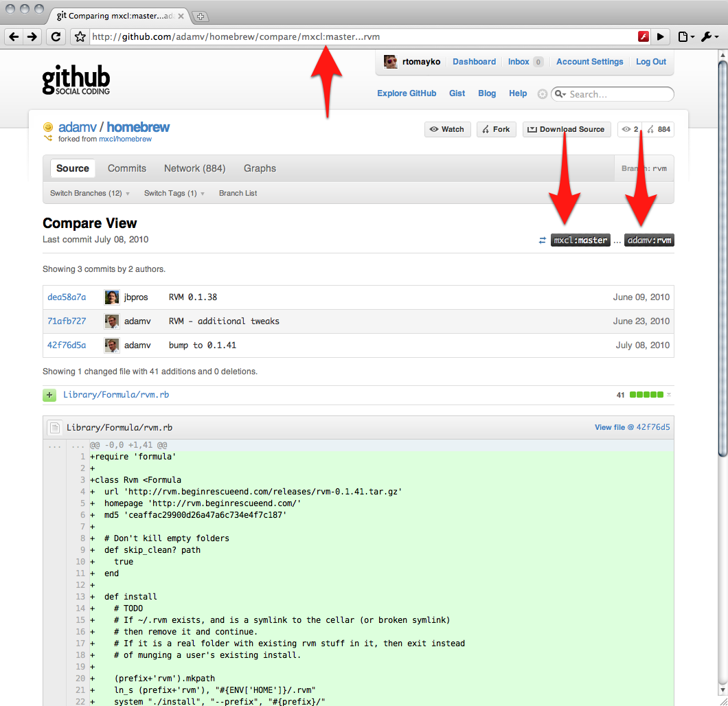Click the Fork button
The height and width of the screenshot is (706, 728).
(496, 129)
